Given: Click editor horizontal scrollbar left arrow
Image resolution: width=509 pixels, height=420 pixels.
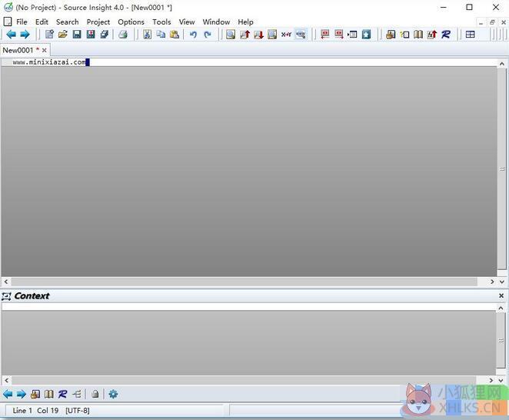Looking at the screenshot, I should [6, 282].
